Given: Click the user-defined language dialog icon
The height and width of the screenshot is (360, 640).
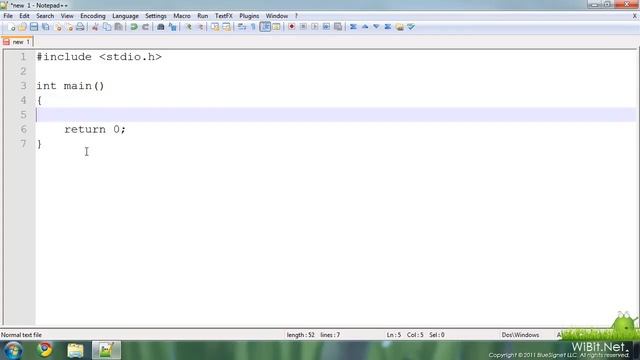Looking at the screenshot, I should (x=276, y=27).
